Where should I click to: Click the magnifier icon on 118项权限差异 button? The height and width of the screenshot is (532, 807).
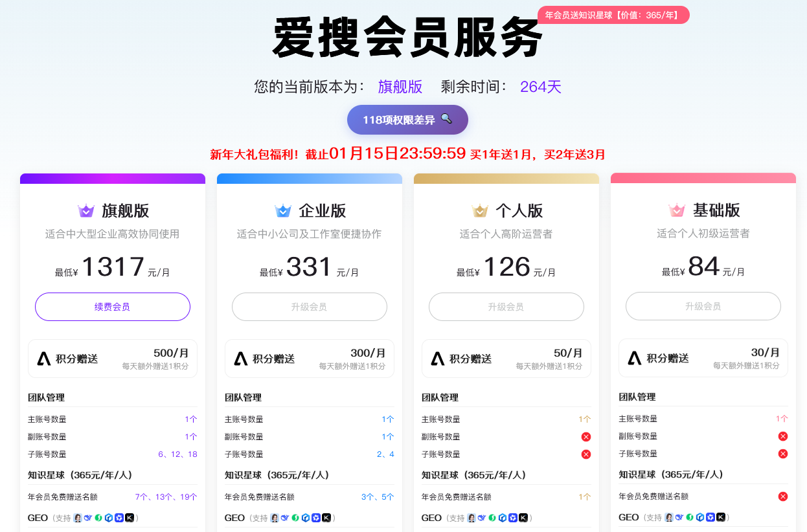pyautogui.click(x=446, y=118)
